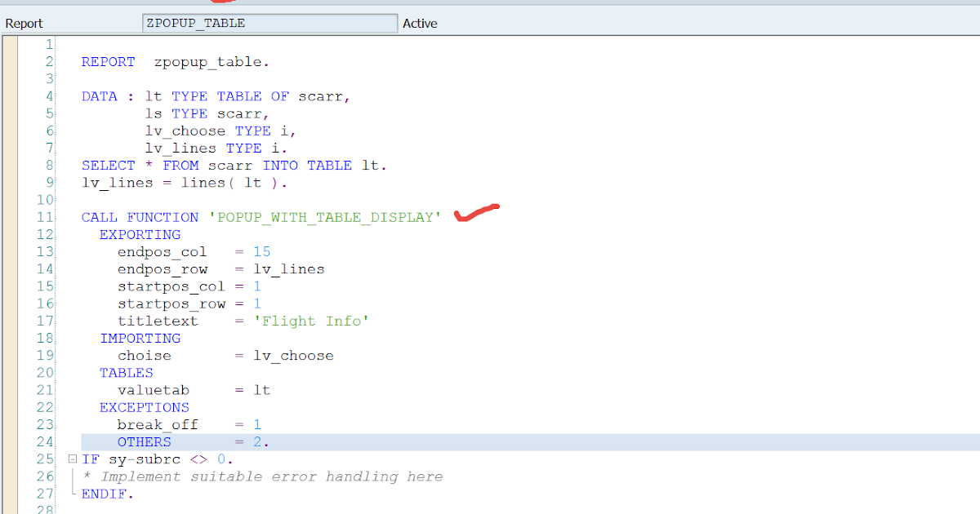
Task: Select the Active status label
Action: 420,23
